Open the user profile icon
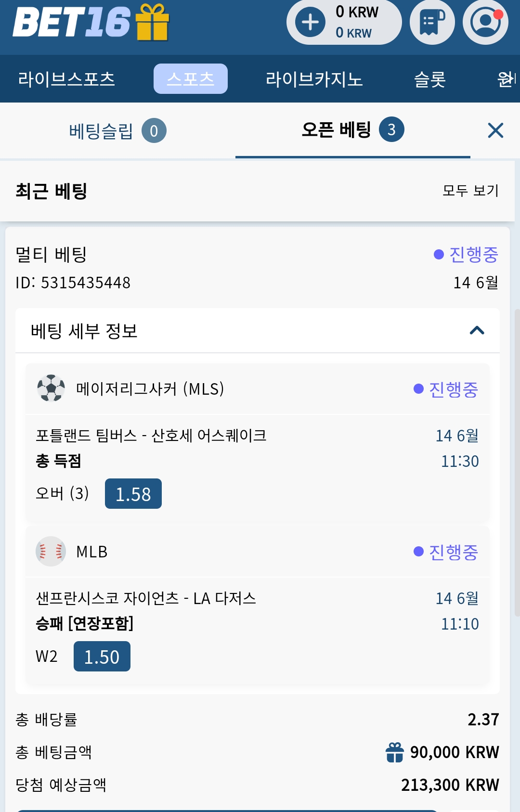Image resolution: width=520 pixels, height=812 pixels. tap(485, 22)
